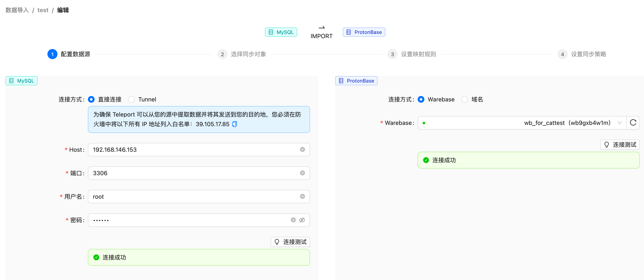
Task: Go to step 2 选择同步对象
Action: coord(242,54)
